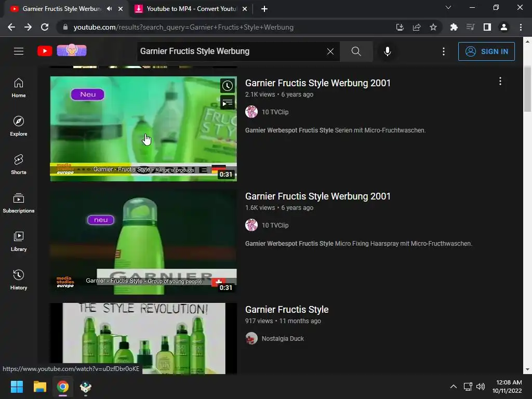View site info via the lock icon

(65, 27)
